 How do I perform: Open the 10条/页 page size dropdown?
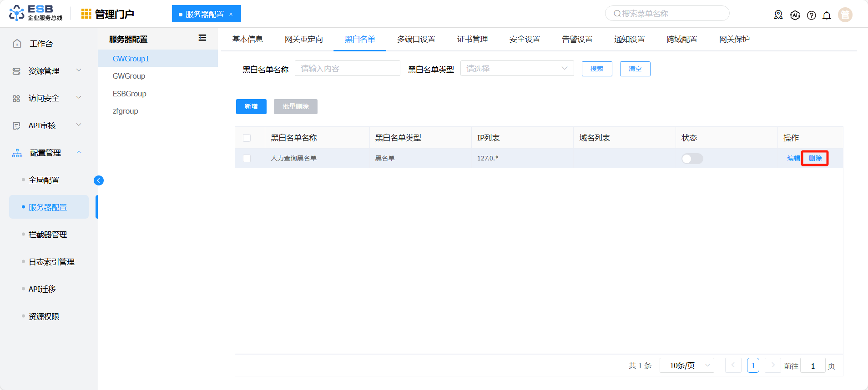pyautogui.click(x=686, y=365)
